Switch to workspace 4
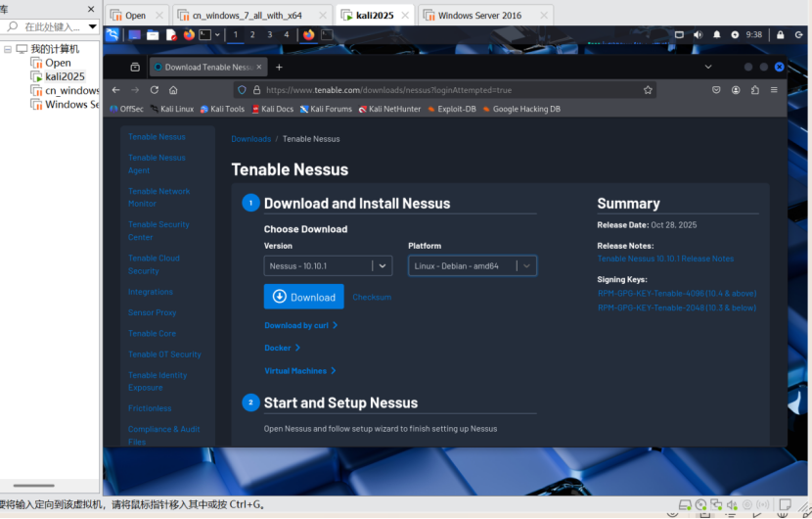 287,34
